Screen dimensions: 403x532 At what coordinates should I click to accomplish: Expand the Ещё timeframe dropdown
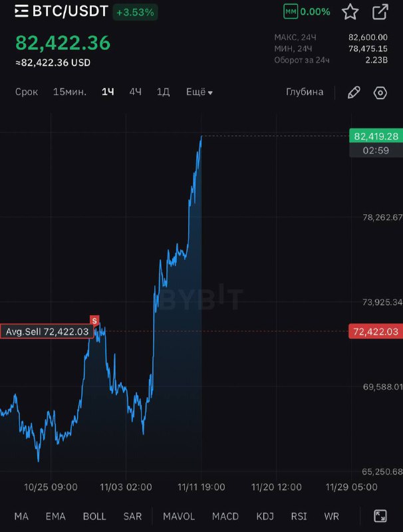[199, 92]
